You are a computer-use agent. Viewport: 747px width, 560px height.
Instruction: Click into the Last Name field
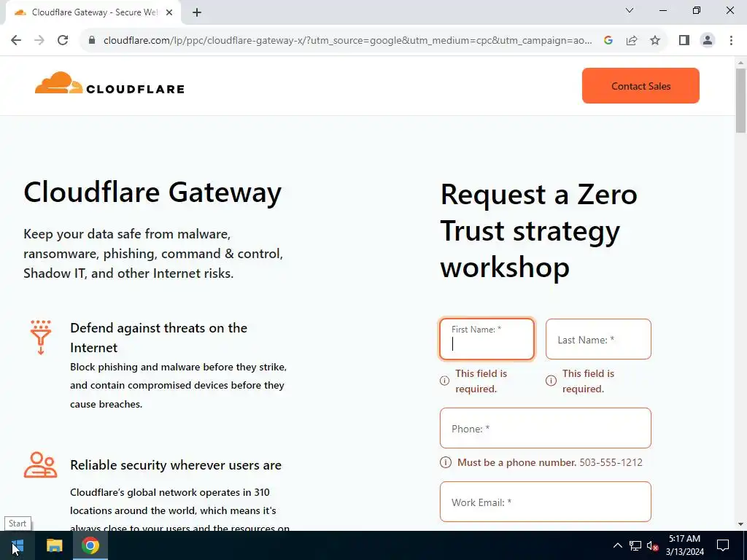click(598, 339)
